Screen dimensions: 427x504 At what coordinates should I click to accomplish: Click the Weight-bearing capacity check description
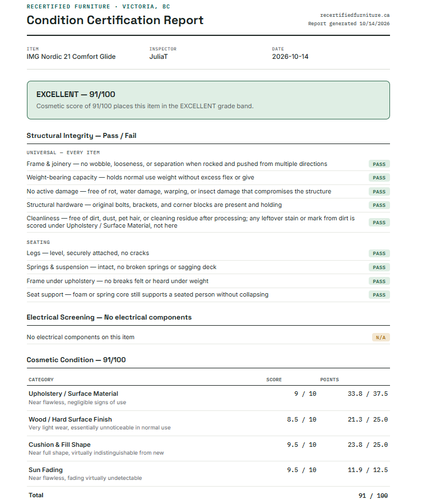click(x=141, y=177)
